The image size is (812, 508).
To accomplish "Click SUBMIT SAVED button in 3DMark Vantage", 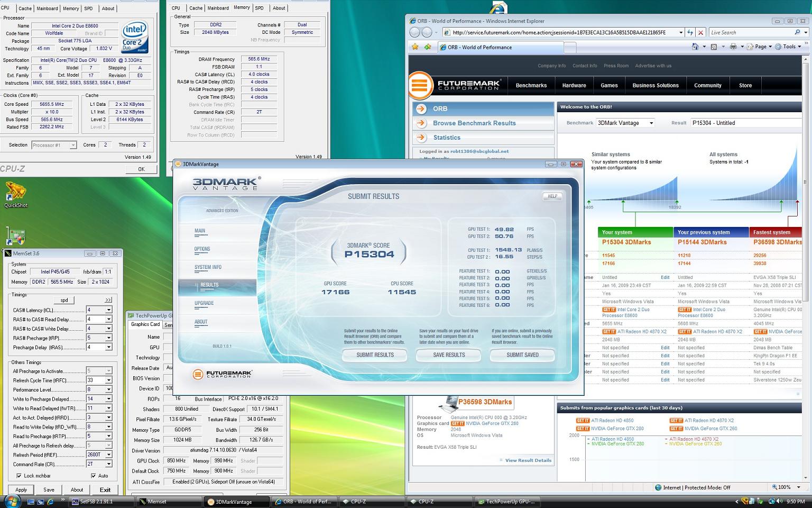I will coord(522,355).
